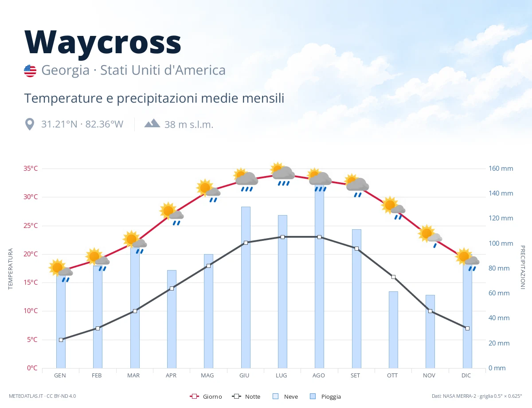Click the Neve light blue swatch

click(x=275, y=396)
